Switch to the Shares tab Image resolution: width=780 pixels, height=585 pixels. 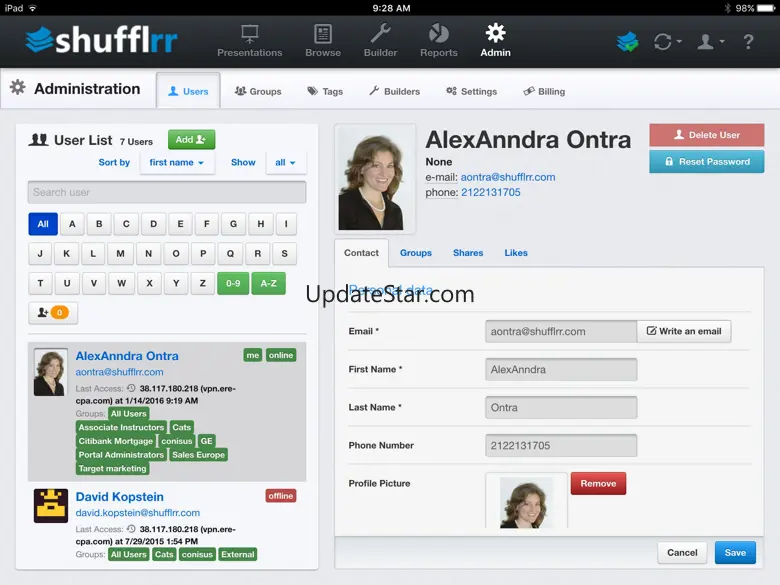point(468,253)
